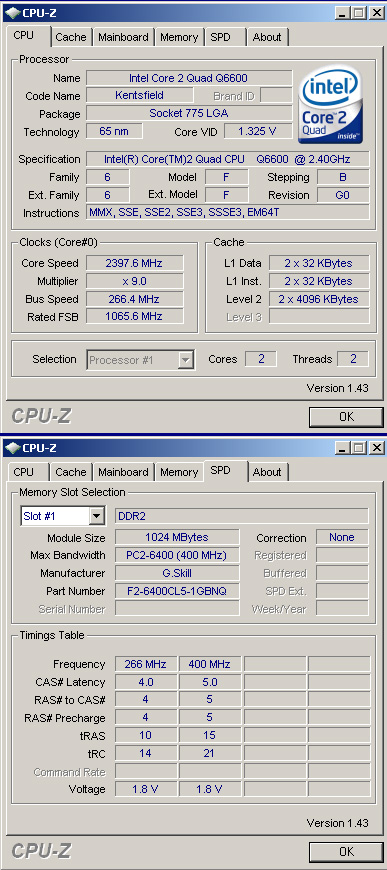The height and width of the screenshot is (870, 387).
Task: Maximize the top CPU-Z window
Action: (x=359, y=12)
